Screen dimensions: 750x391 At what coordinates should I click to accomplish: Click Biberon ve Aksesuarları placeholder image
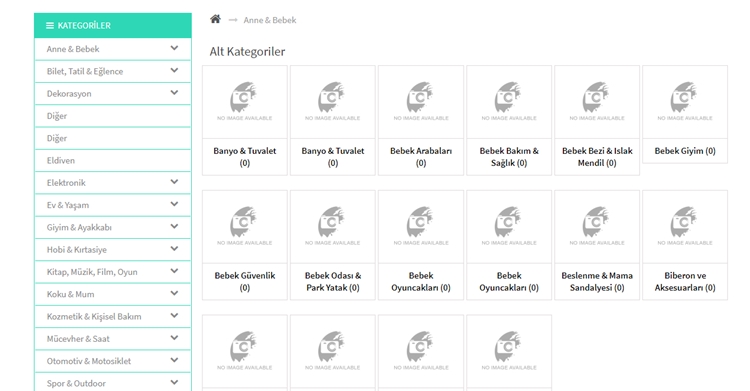point(685,227)
